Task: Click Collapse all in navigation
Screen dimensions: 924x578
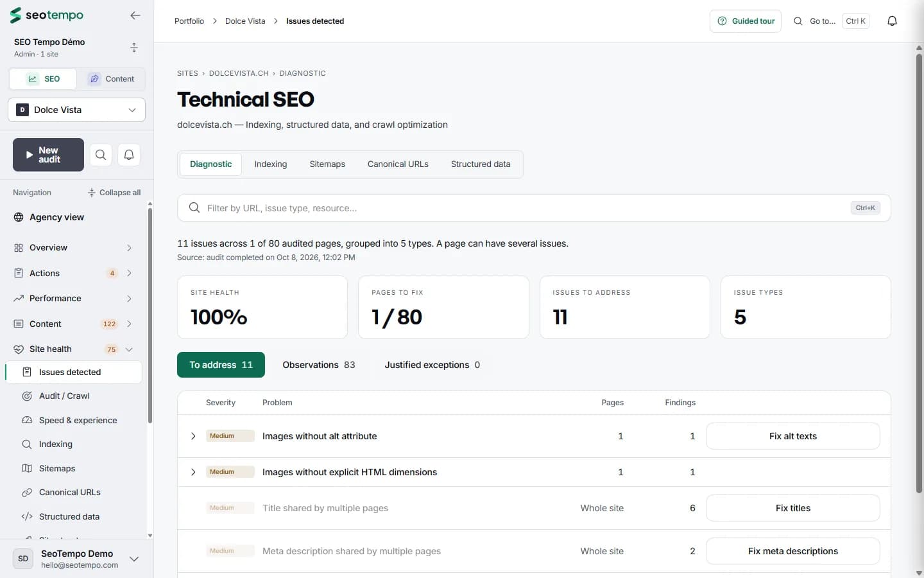Action: click(114, 193)
